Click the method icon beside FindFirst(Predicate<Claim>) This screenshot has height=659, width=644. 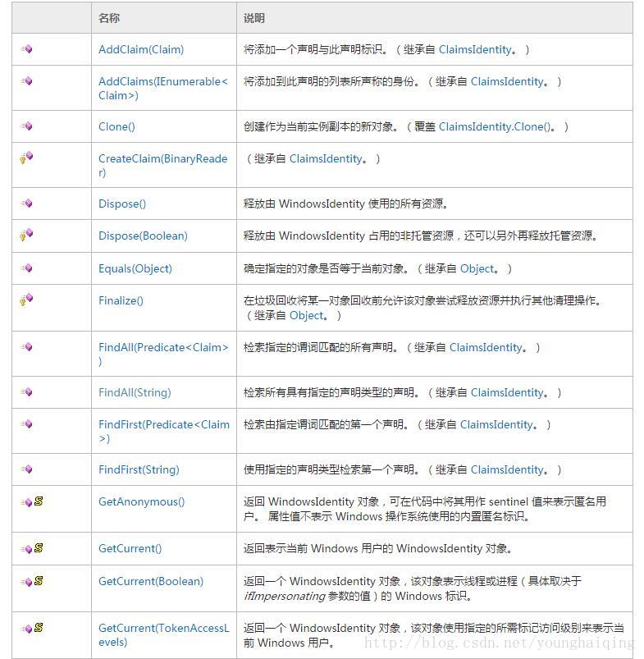pyautogui.click(x=27, y=424)
